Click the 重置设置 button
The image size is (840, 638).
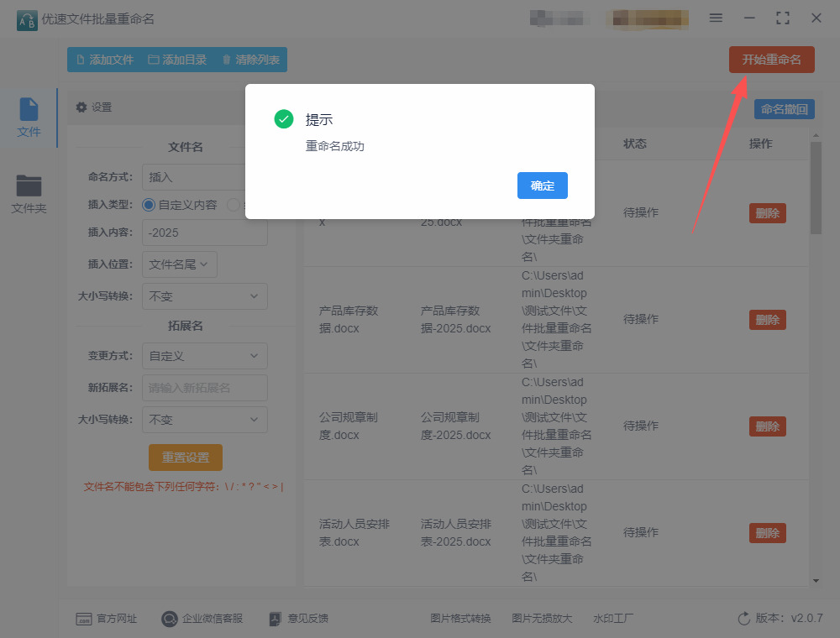[186, 457]
